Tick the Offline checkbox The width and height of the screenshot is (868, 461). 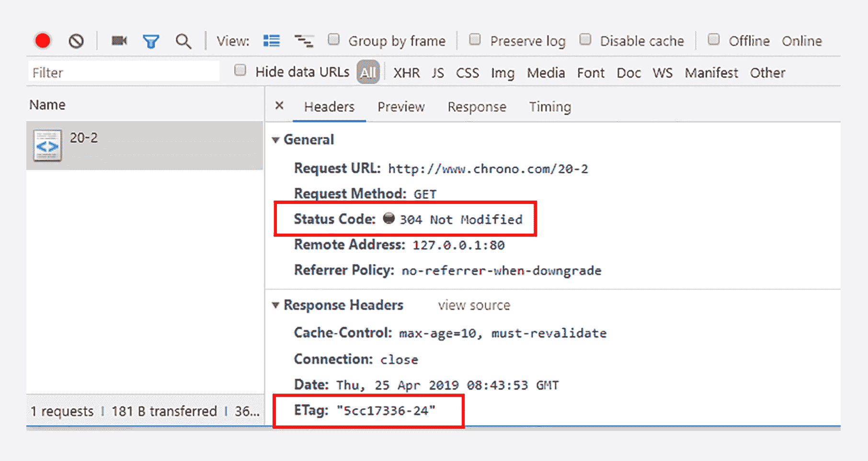(713, 39)
